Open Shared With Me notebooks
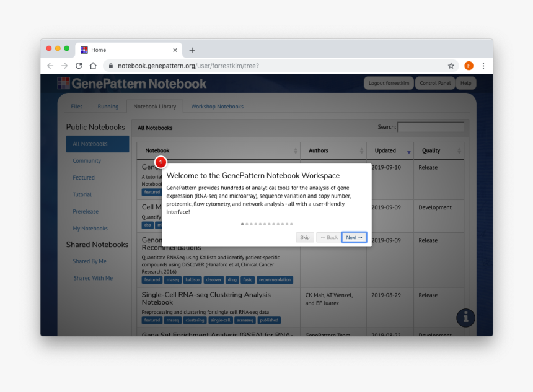 93,278
